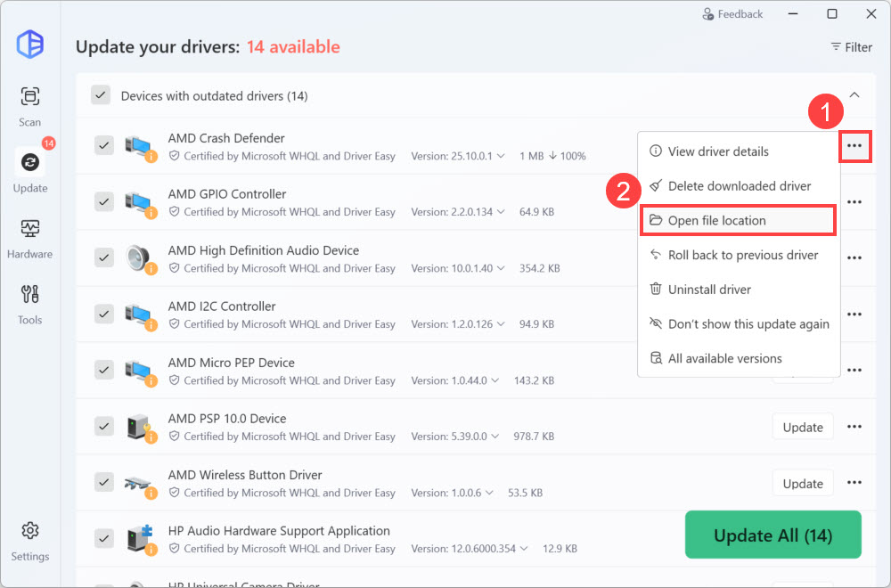Click the Driver Easy logo icon
Image resolution: width=891 pixels, height=588 pixels.
pos(29,44)
